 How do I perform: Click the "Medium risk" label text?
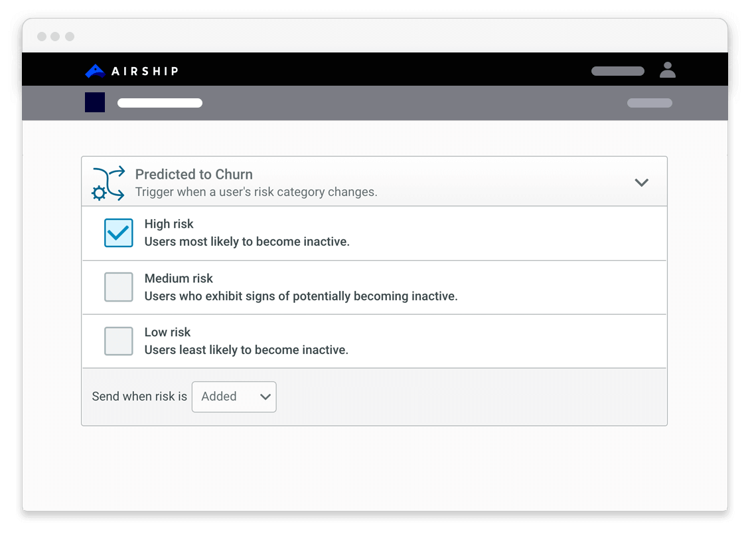179,278
